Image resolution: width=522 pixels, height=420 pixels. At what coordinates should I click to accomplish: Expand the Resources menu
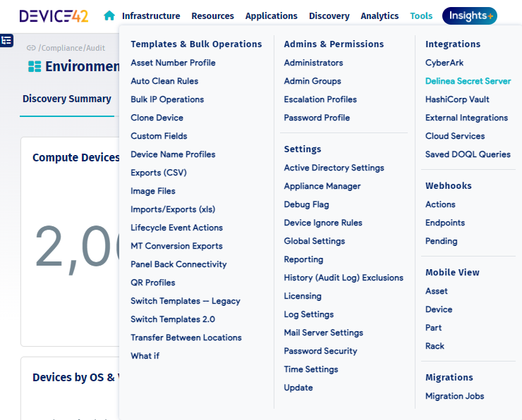tap(212, 16)
